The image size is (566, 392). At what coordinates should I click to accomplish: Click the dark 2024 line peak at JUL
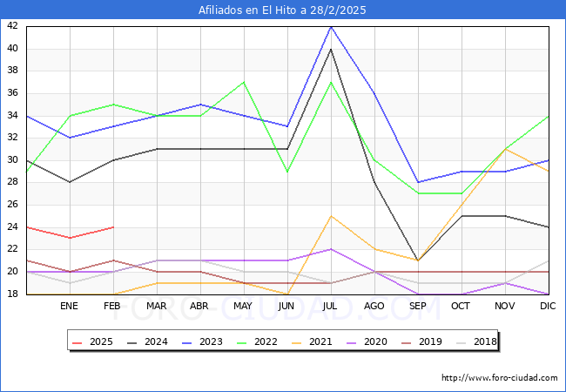tap(331, 49)
